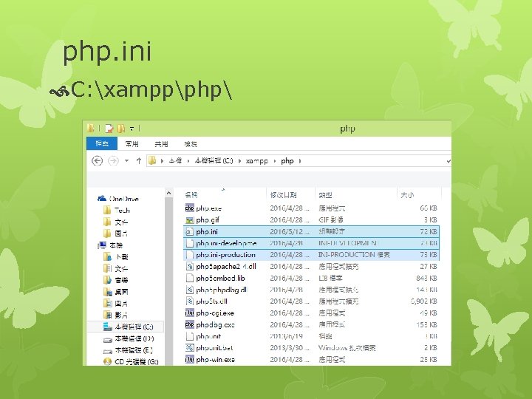Select the php.ini file icon
The height and width of the screenshot is (399, 532).
point(189,231)
